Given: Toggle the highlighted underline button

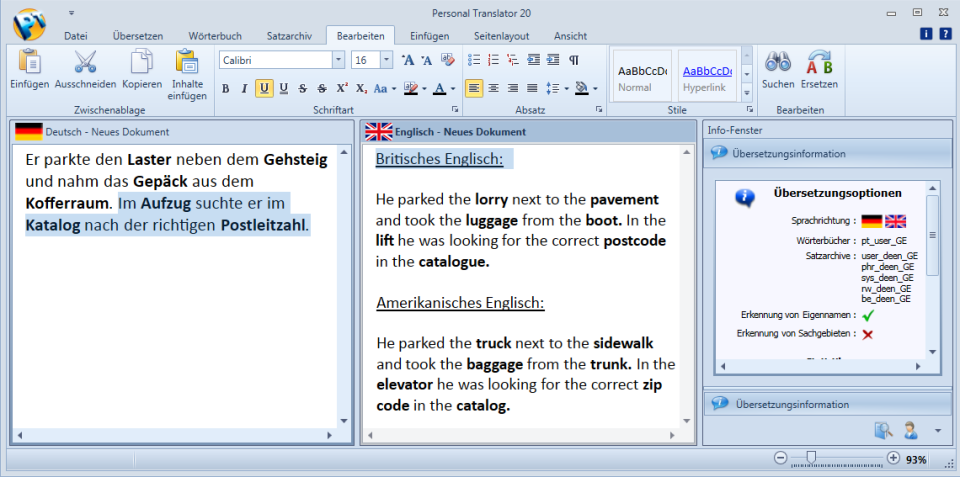Looking at the screenshot, I should 264,89.
